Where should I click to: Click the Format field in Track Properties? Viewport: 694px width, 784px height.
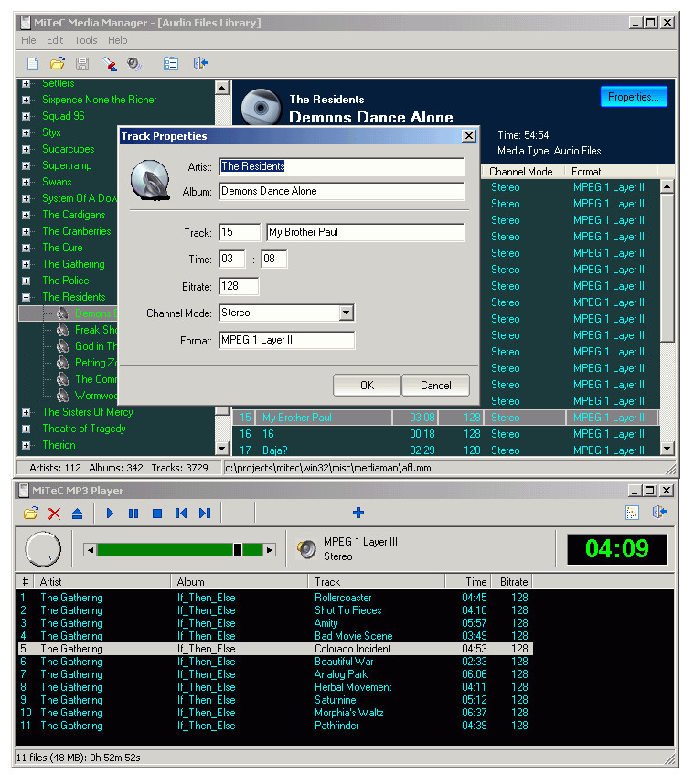(x=287, y=341)
